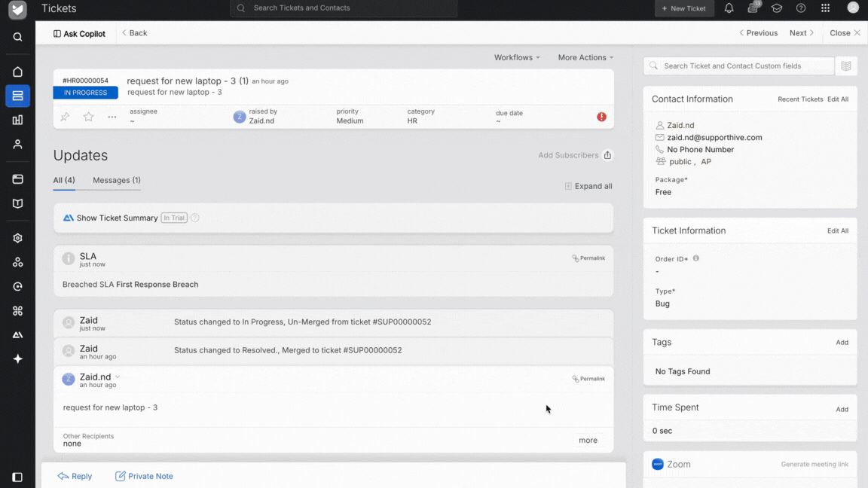Screen dimensions: 868x488
Task: Go to Next ticket
Action: tap(802, 33)
